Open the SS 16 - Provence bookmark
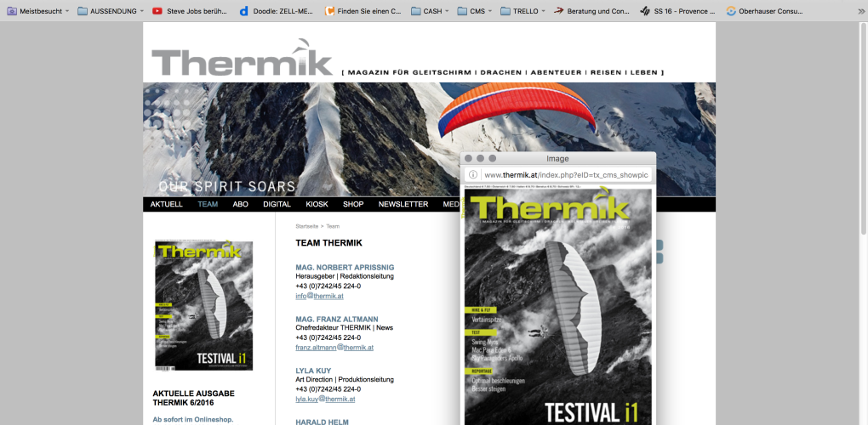 tap(677, 10)
